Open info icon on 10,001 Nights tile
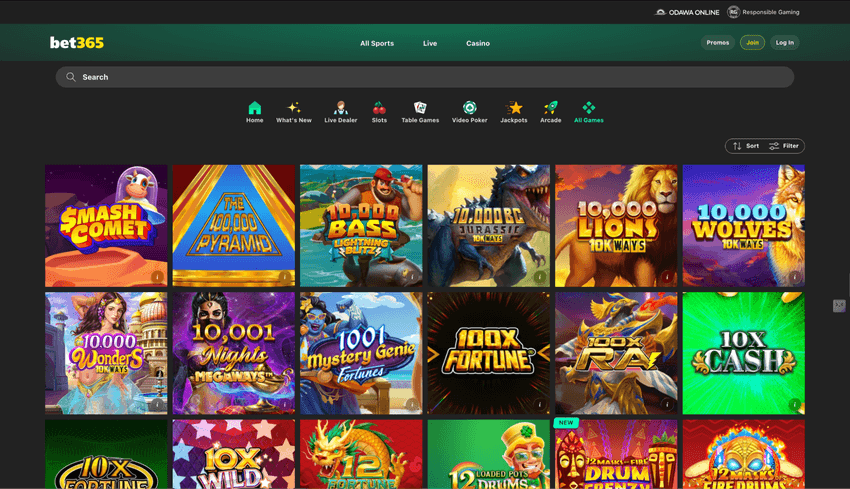 pyautogui.click(x=285, y=404)
